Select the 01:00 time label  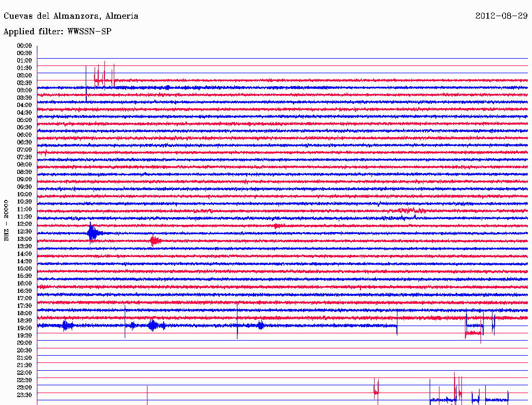[x=24, y=61]
